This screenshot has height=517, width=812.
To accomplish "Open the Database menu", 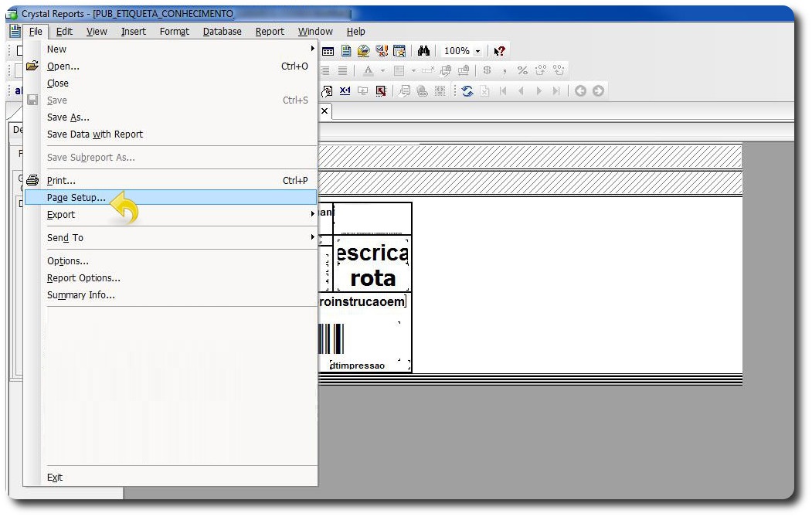I will click(x=223, y=32).
